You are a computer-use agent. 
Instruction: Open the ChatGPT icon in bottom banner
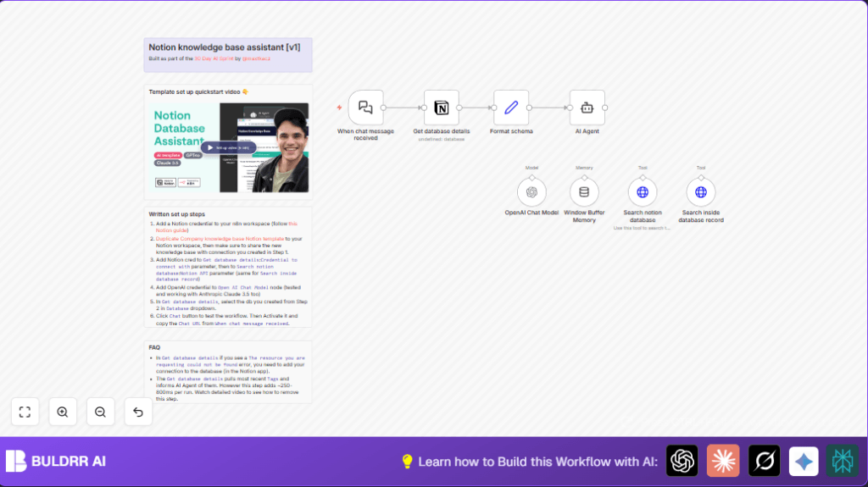pos(682,461)
